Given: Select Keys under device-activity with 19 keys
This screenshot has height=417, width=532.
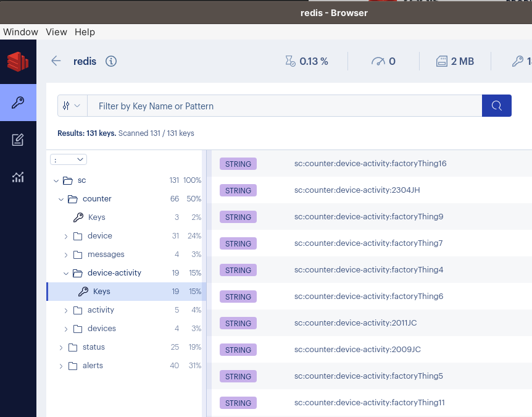Looking at the screenshot, I should click(x=127, y=292).
